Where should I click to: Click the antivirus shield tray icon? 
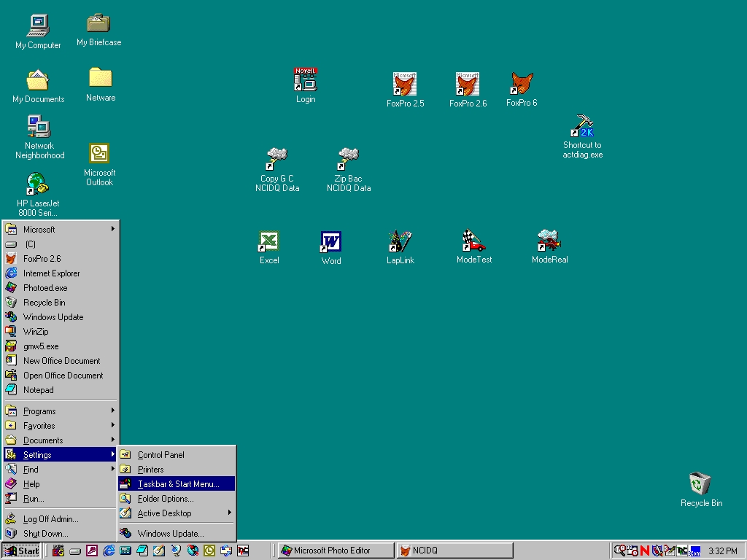pos(657,551)
